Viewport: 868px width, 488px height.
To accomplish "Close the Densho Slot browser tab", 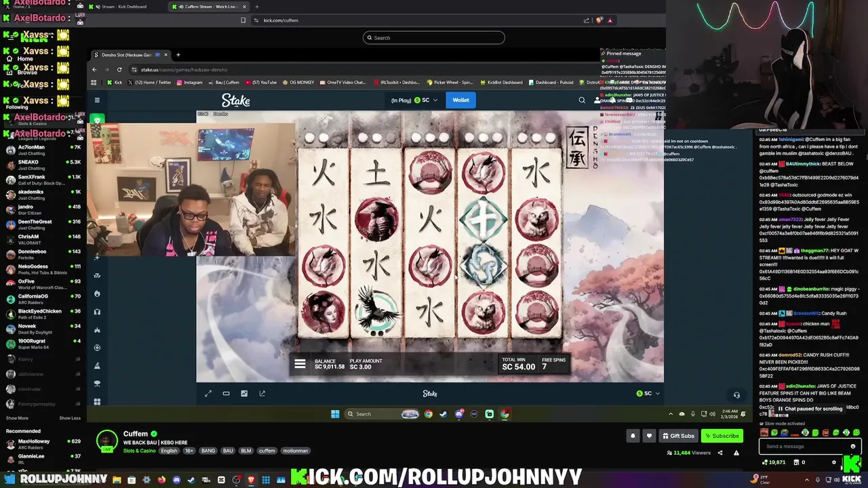I will [165, 55].
